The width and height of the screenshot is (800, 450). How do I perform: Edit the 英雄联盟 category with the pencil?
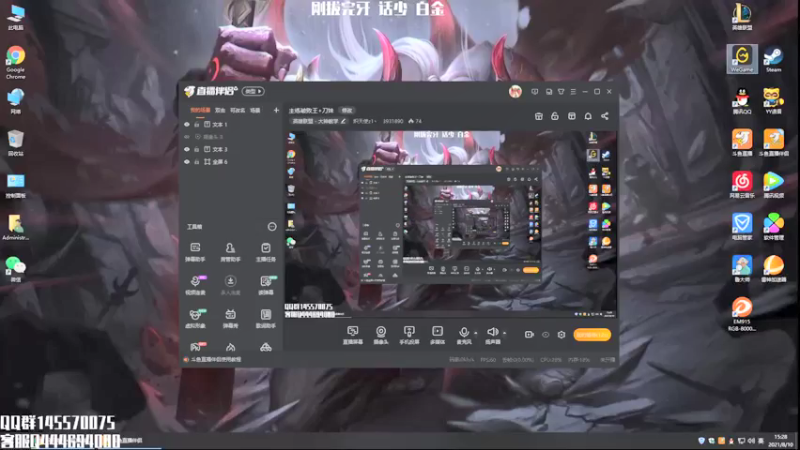point(343,121)
